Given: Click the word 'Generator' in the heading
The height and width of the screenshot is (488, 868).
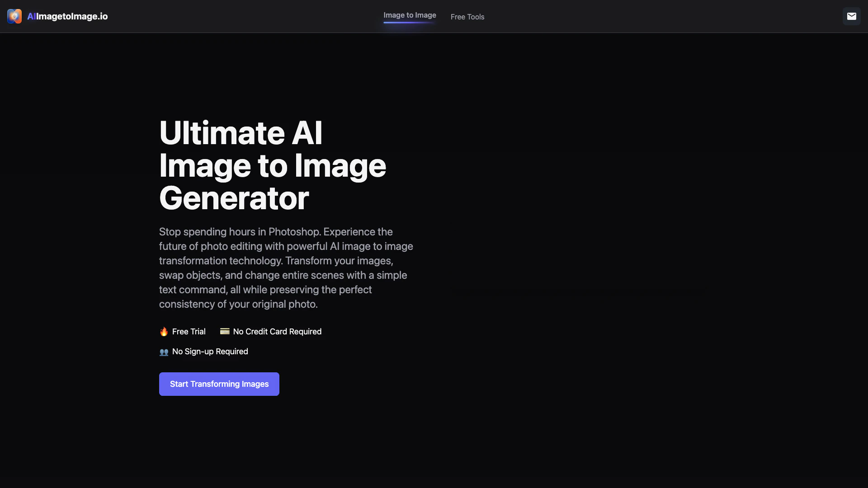Looking at the screenshot, I should pyautogui.click(x=234, y=198).
